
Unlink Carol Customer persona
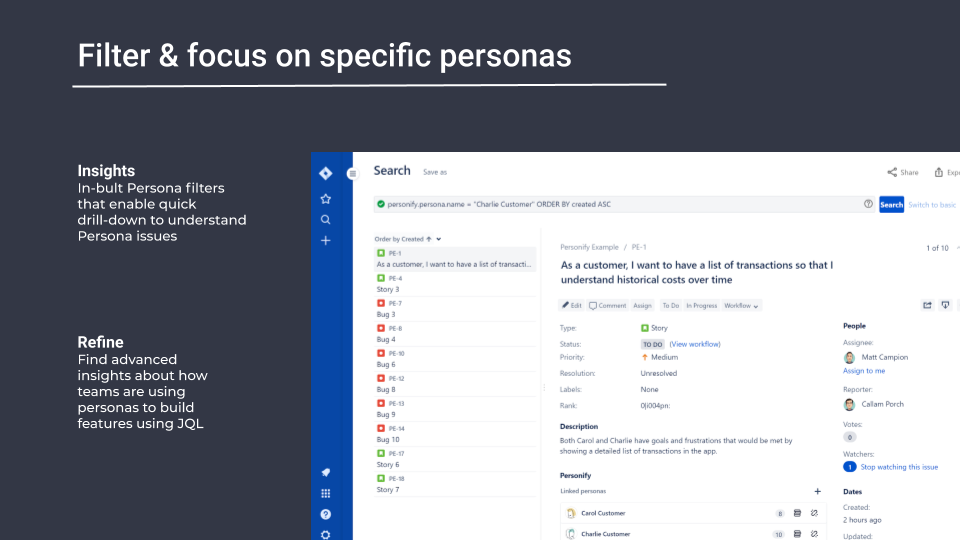[x=814, y=513]
